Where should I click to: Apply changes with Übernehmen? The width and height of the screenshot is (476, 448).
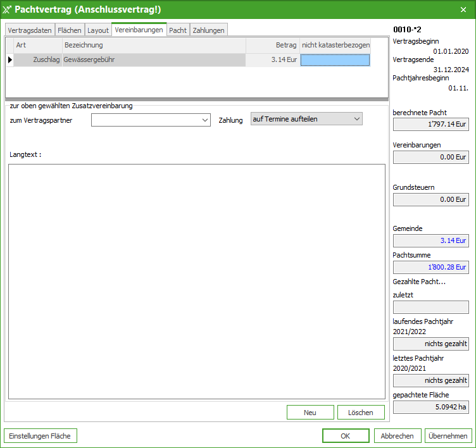(x=448, y=436)
